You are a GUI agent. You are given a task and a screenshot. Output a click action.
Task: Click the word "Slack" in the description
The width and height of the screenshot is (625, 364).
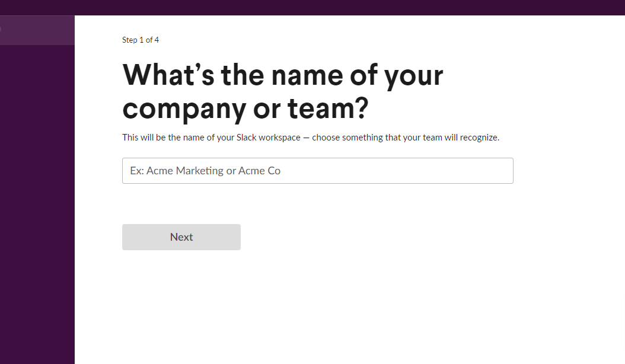[247, 138]
